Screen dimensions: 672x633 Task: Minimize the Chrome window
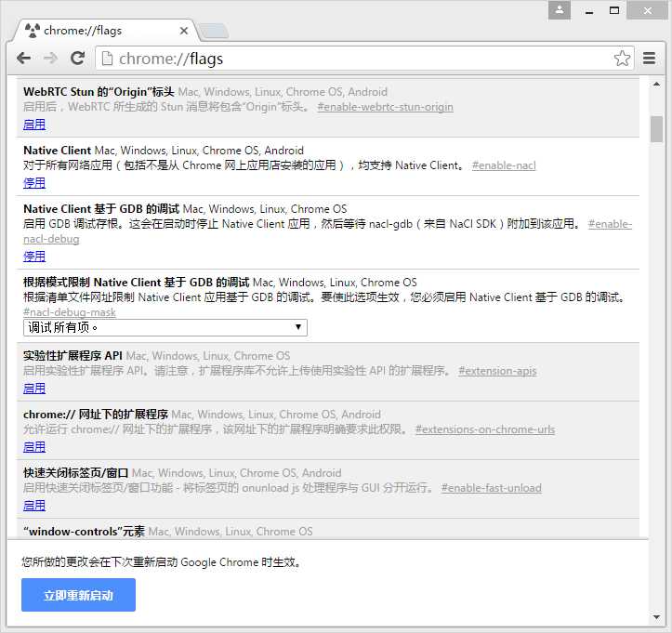coord(589,11)
